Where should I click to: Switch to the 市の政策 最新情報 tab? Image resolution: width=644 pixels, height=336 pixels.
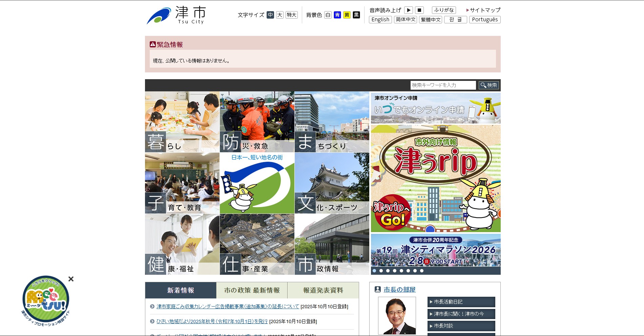tap(252, 290)
